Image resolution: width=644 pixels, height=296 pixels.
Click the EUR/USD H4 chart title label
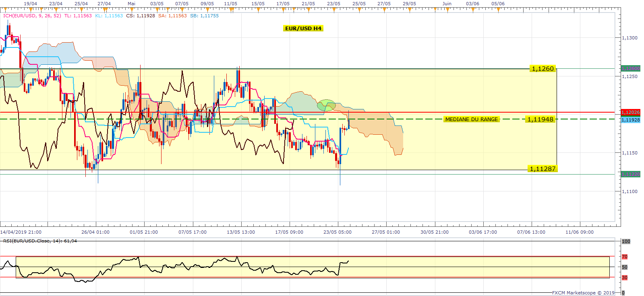click(303, 28)
